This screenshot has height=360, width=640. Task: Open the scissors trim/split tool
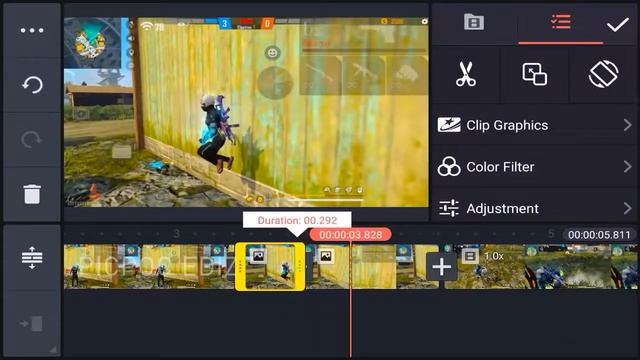[466, 74]
